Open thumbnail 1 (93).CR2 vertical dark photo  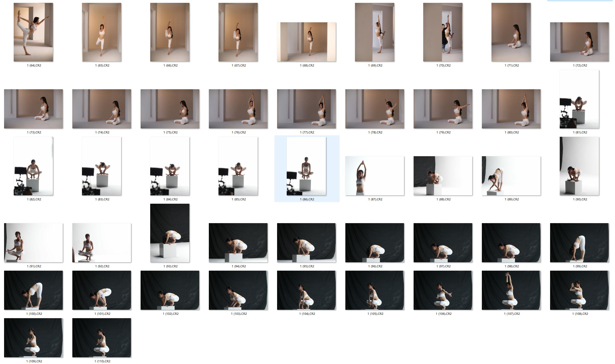click(170, 233)
